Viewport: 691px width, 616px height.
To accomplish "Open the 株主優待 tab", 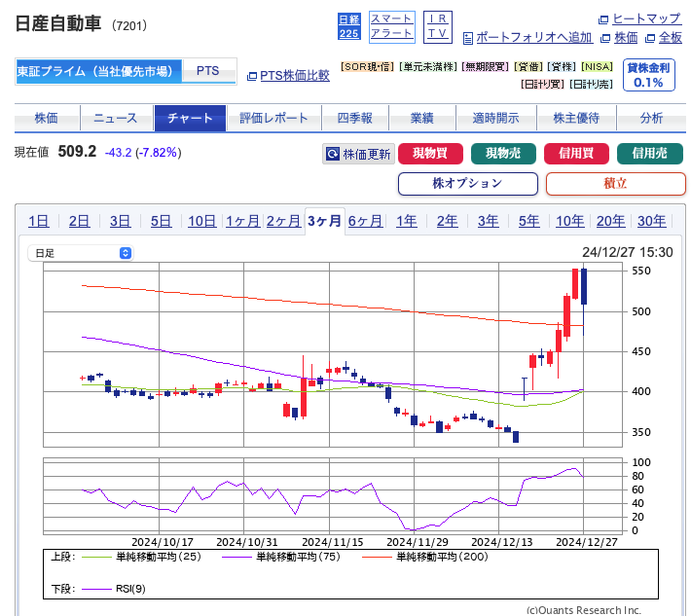I will tap(576, 118).
